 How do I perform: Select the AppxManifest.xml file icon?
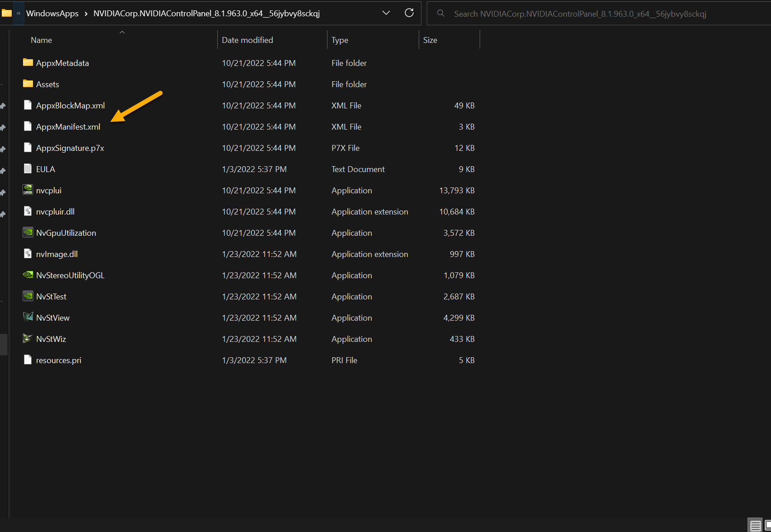28,126
